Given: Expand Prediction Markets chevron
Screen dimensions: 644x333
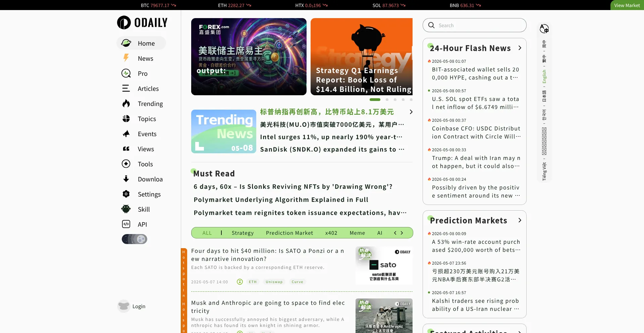Looking at the screenshot, I should tap(520, 220).
